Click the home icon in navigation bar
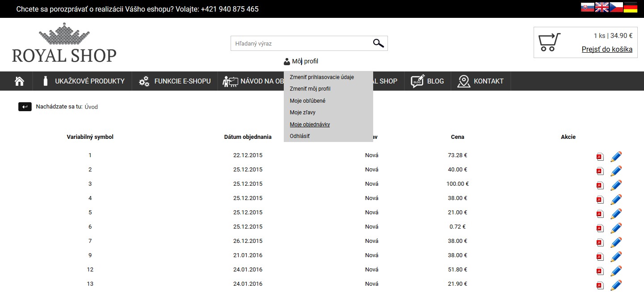644x292 pixels. click(x=19, y=81)
